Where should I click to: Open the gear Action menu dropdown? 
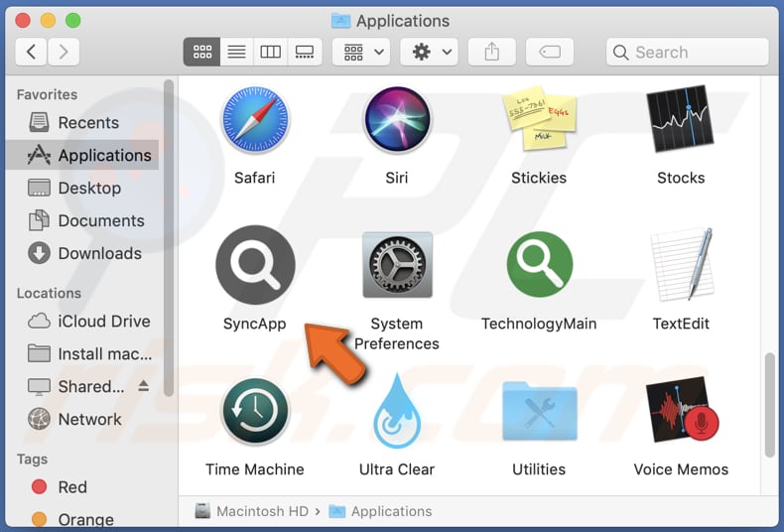click(431, 52)
